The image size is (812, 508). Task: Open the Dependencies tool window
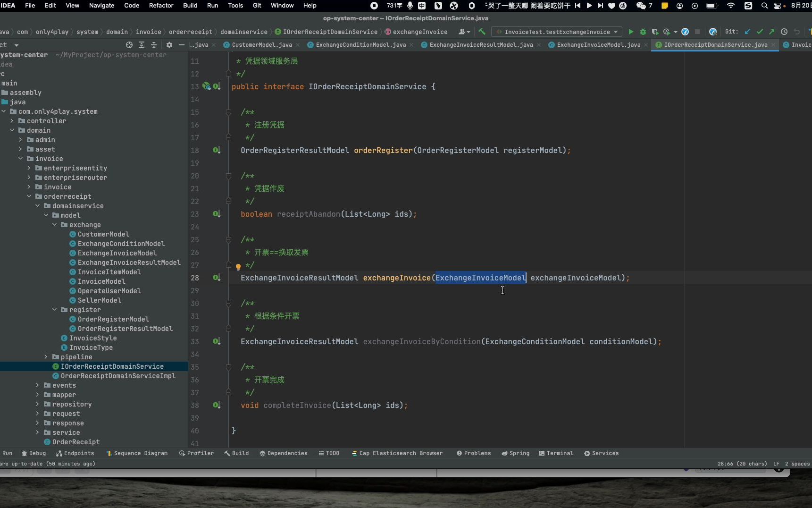284,453
